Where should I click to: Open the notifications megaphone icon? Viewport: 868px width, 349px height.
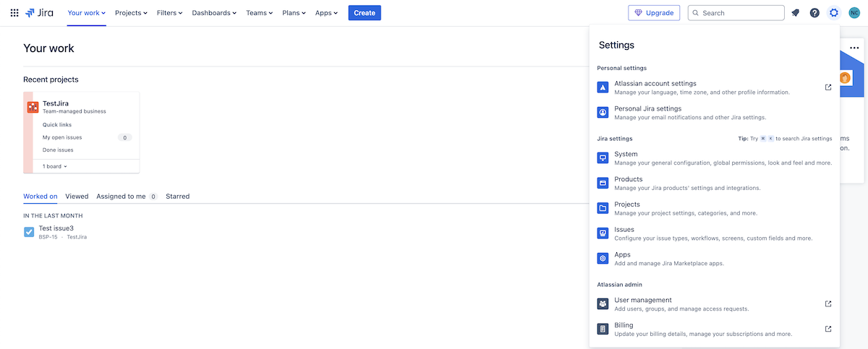click(x=796, y=13)
